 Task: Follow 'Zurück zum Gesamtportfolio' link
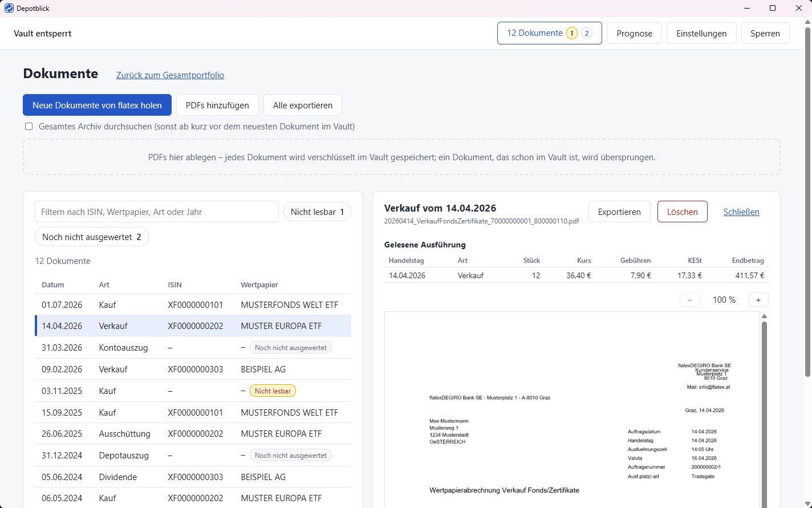pyautogui.click(x=170, y=75)
